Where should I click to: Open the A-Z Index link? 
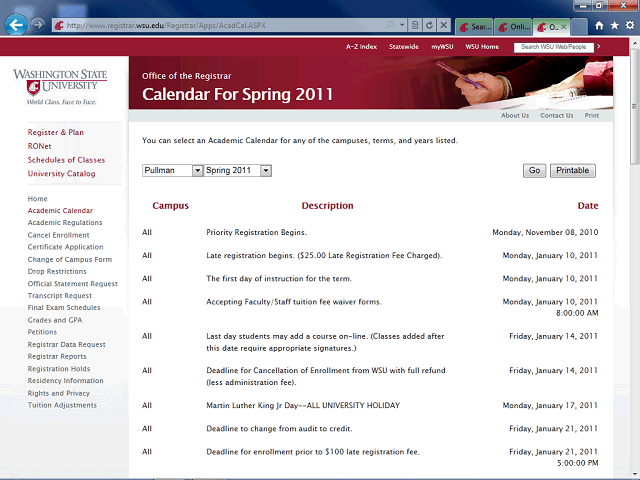click(x=361, y=47)
